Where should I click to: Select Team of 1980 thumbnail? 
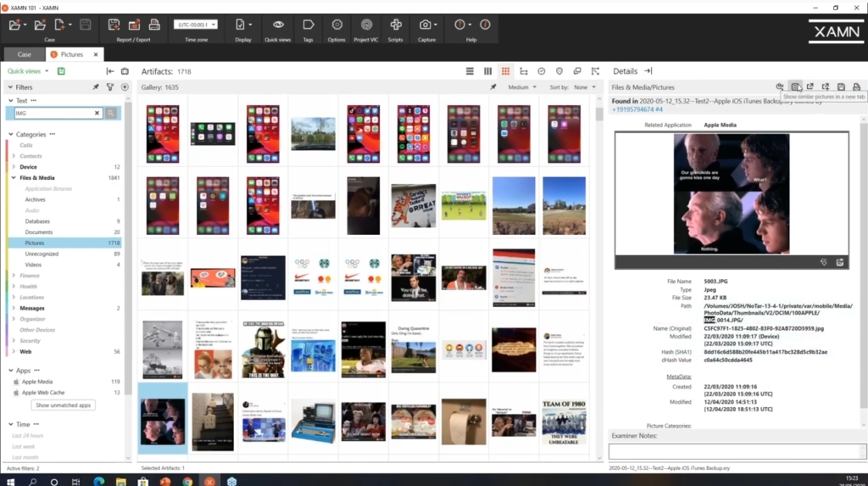pyautogui.click(x=564, y=422)
